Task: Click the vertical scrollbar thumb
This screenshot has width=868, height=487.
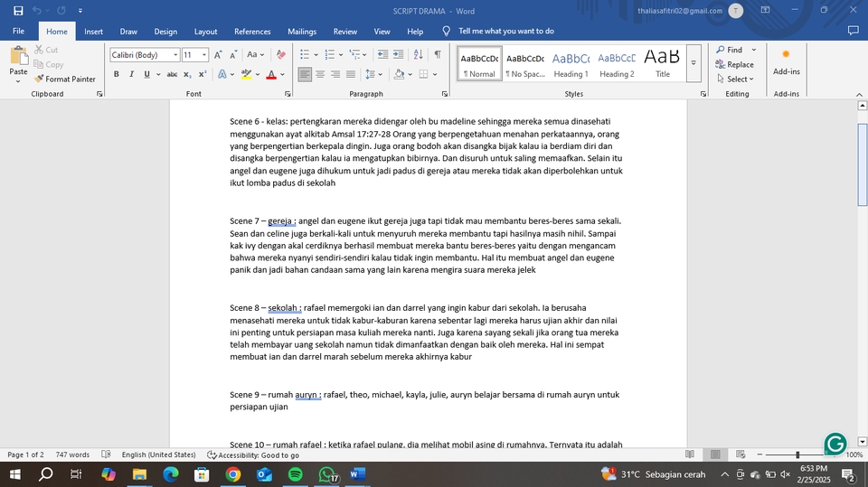Action: [x=862, y=165]
